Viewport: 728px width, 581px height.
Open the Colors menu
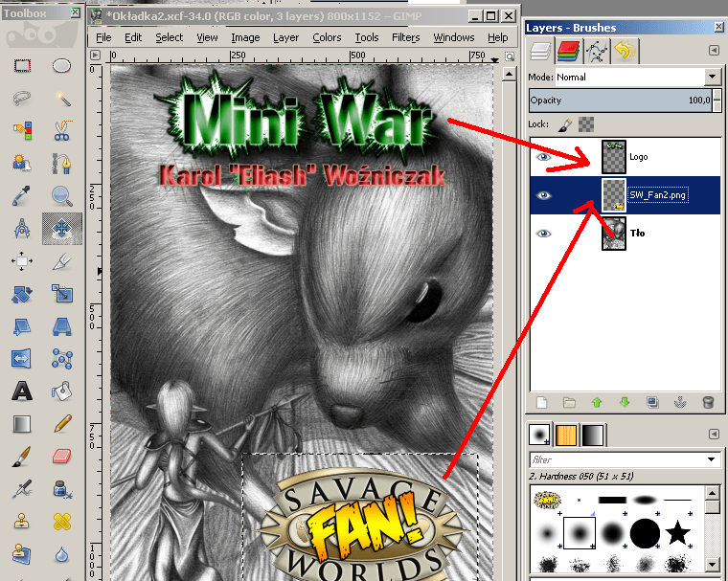point(327,37)
